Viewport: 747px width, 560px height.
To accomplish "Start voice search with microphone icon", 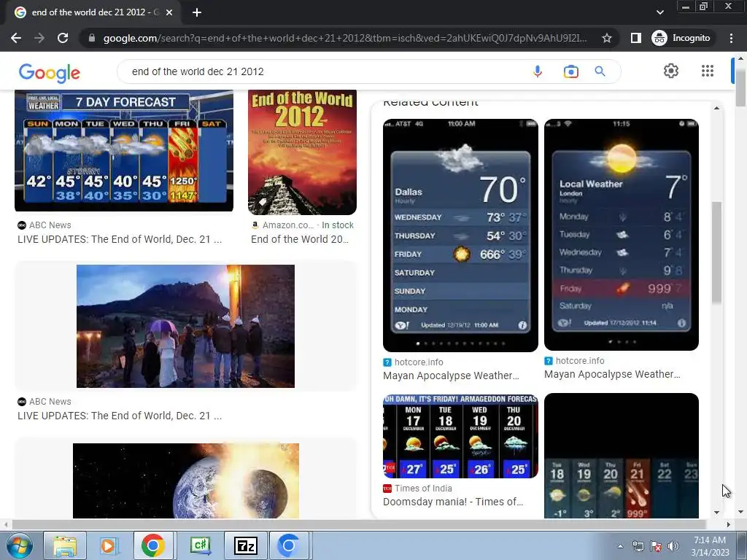I will click(538, 71).
